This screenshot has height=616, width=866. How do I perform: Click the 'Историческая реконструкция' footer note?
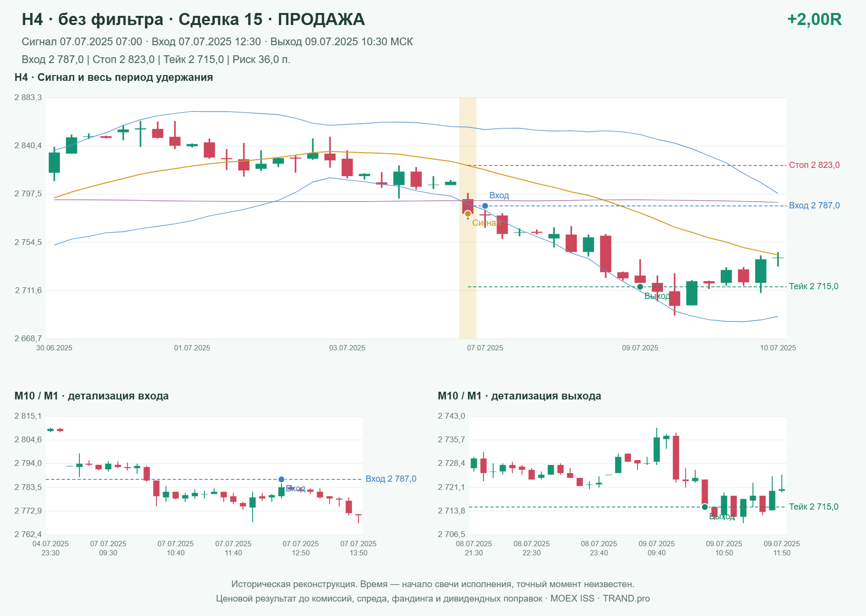pos(433,584)
